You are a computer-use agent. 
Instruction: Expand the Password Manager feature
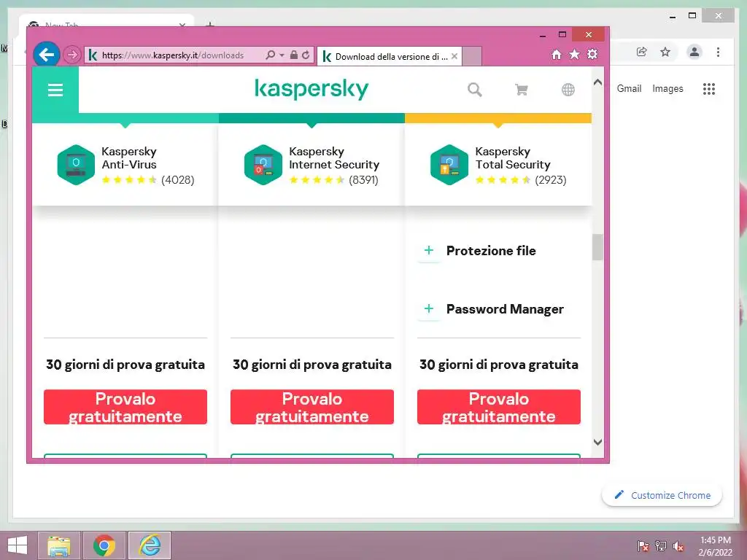tap(429, 308)
